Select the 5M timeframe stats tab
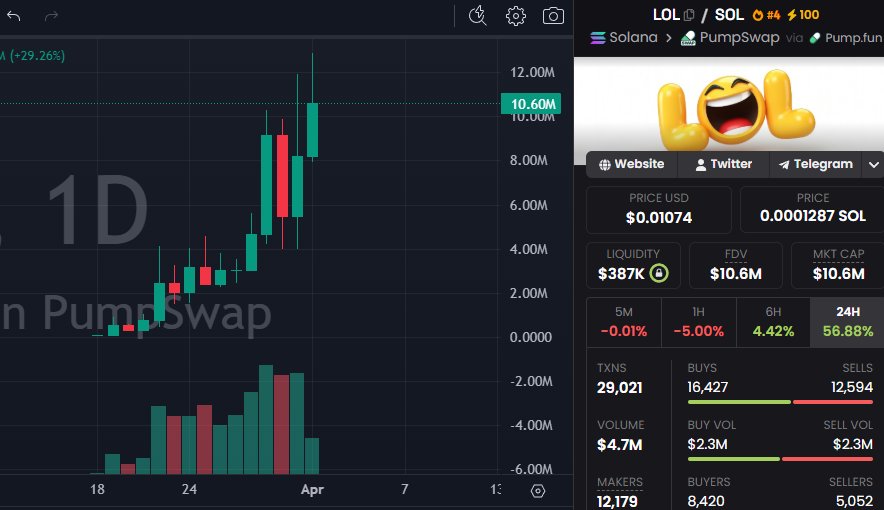 pyautogui.click(x=623, y=321)
